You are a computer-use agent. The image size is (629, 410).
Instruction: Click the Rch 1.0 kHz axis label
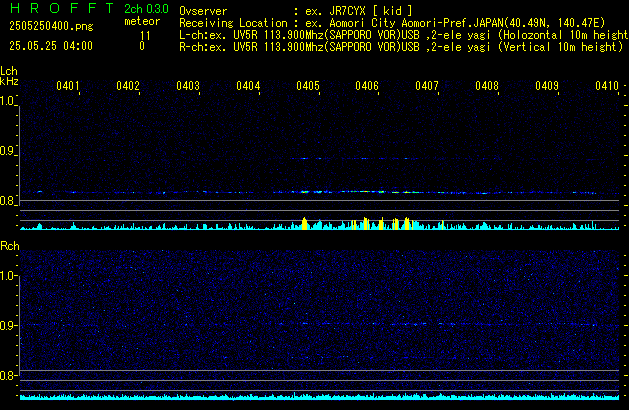pos(8,276)
